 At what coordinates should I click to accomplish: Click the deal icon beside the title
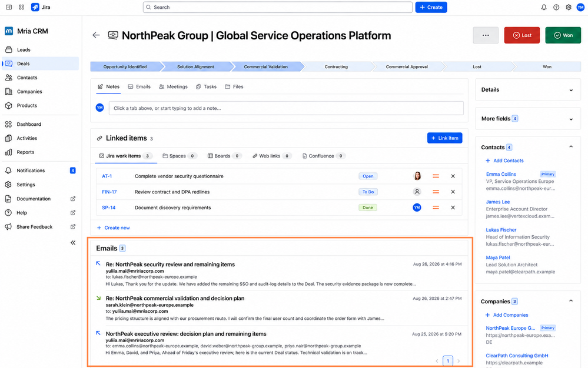[x=113, y=35]
